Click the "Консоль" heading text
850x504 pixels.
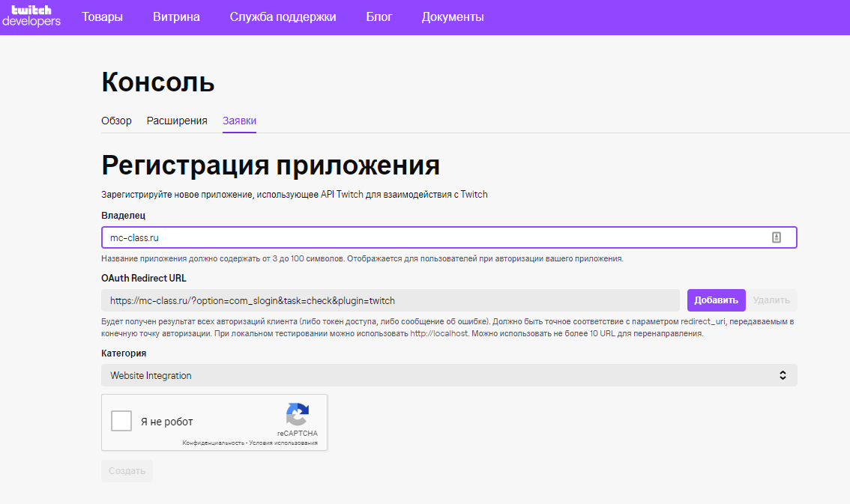pyautogui.click(x=158, y=82)
